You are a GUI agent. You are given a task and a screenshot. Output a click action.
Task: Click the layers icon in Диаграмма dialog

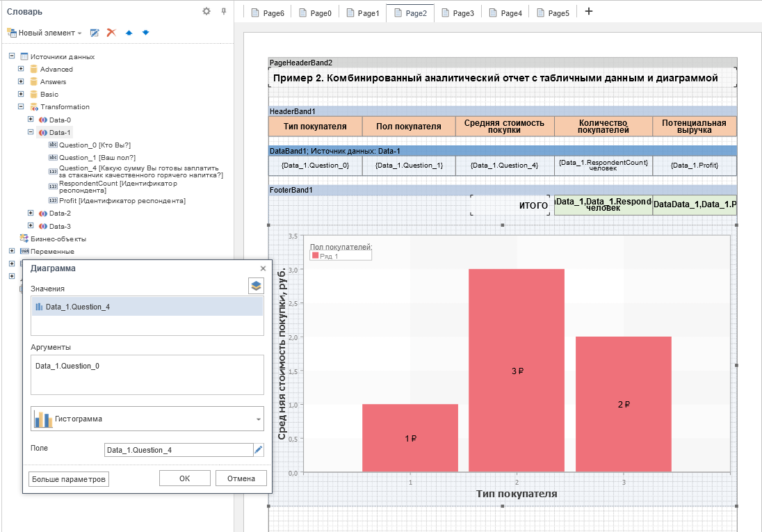256,286
